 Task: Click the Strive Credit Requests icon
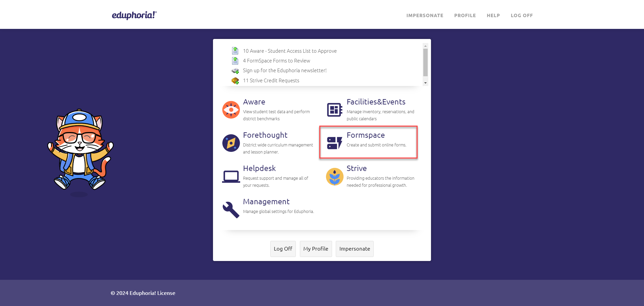click(x=235, y=81)
